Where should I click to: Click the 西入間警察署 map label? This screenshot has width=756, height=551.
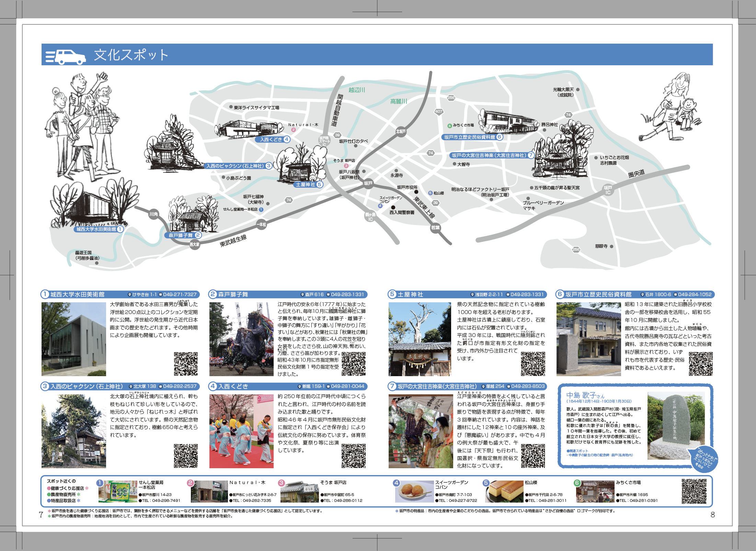pyautogui.click(x=402, y=213)
